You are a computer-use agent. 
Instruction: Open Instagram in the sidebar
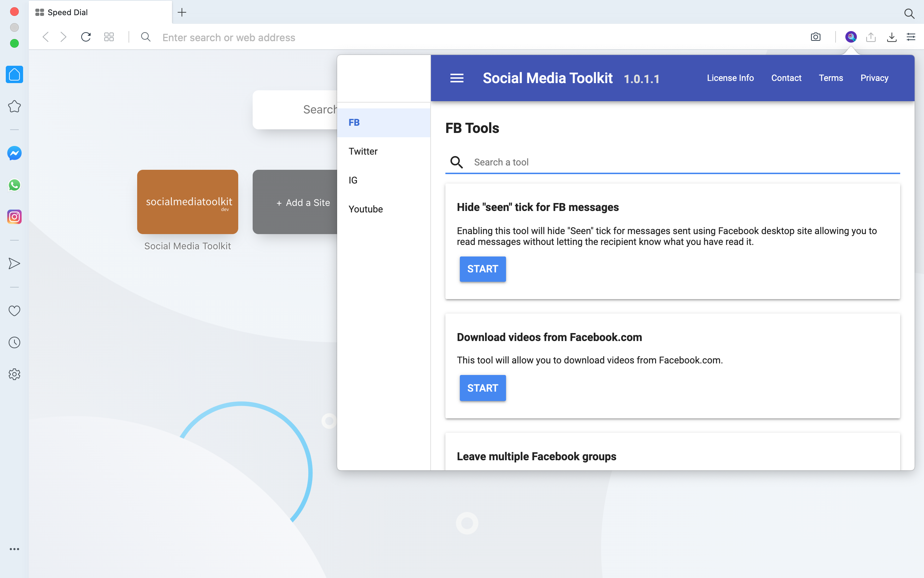click(x=14, y=217)
